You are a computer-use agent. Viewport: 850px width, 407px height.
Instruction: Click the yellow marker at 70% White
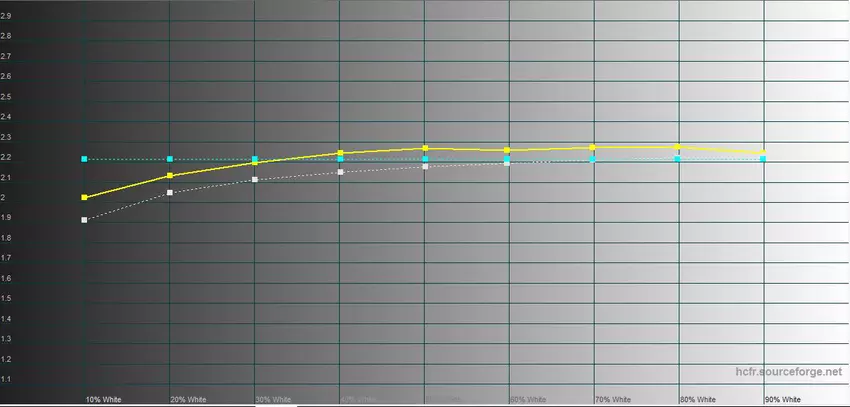pyautogui.click(x=592, y=147)
